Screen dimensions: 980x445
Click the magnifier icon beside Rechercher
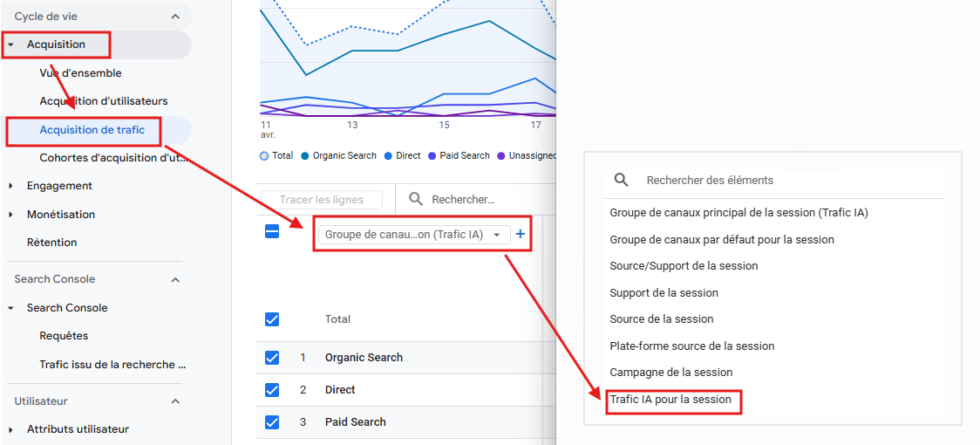417,200
